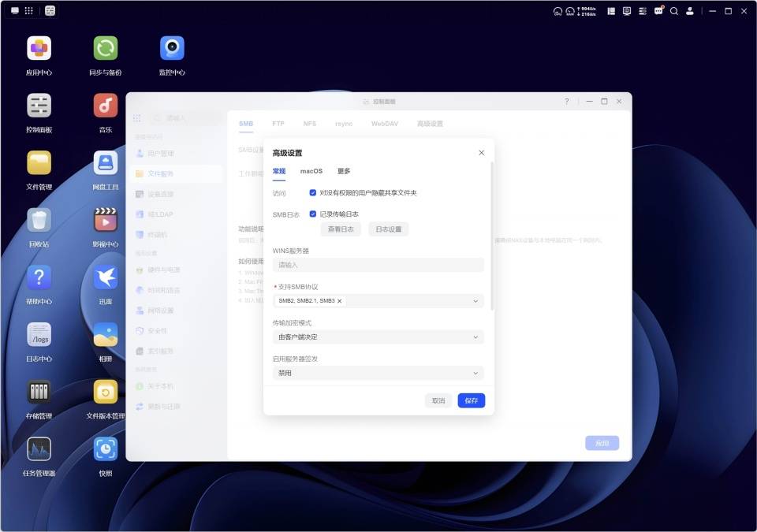757x532 pixels.
Task: Focus the WINS服务器 input field
Action: point(378,265)
